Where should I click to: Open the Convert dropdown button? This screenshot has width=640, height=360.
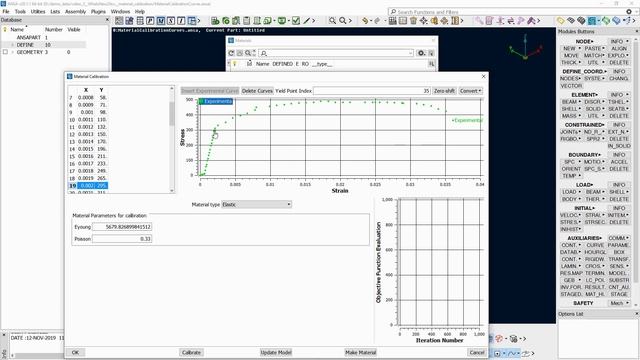(x=471, y=91)
